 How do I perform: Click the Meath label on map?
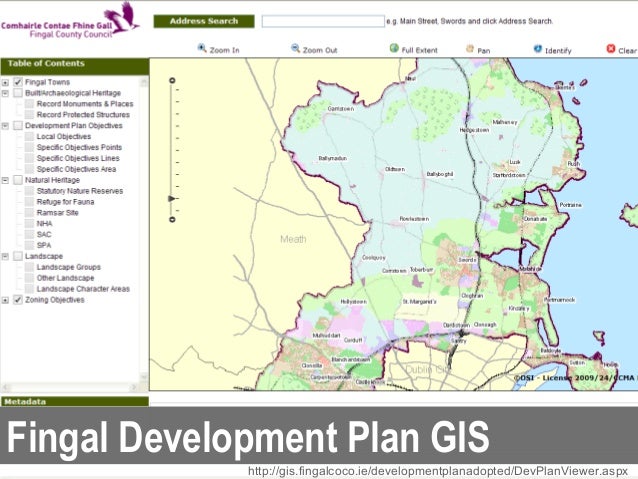[293, 239]
